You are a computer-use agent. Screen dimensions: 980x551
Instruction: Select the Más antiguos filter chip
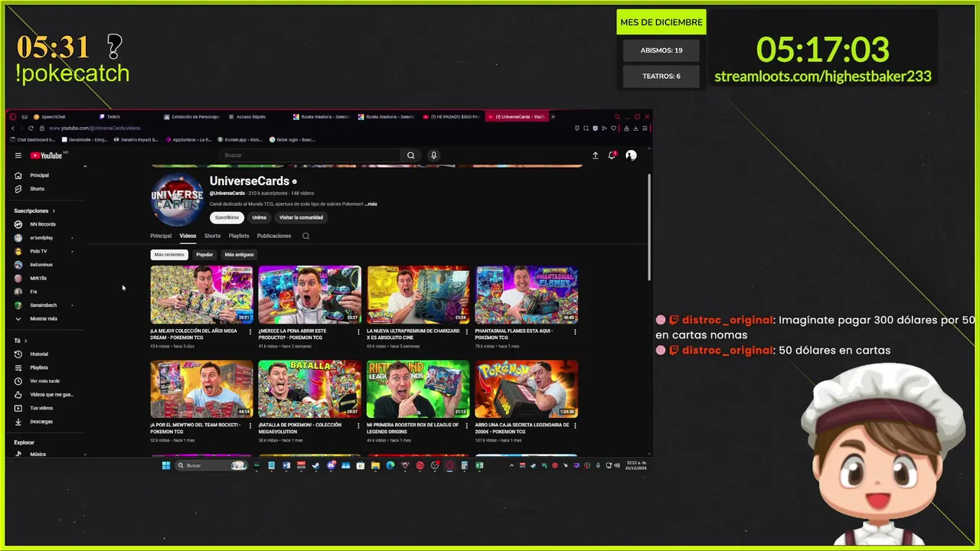(x=239, y=255)
